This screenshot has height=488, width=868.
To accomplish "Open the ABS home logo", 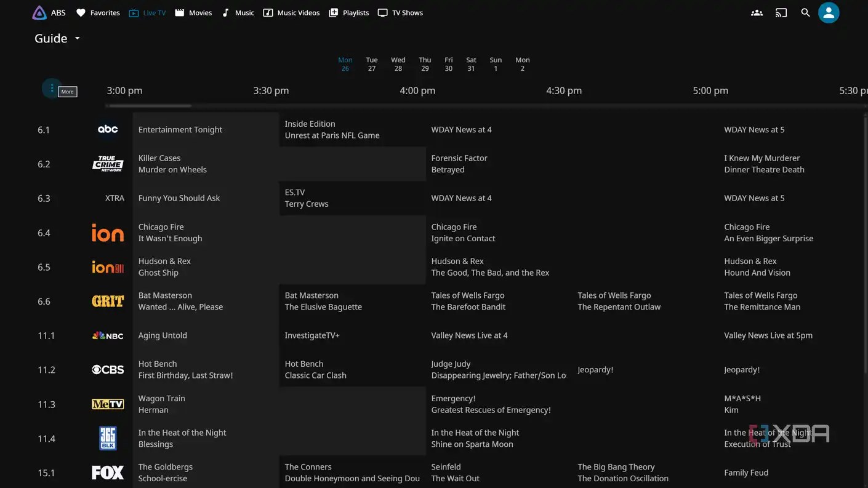I will pyautogui.click(x=49, y=12).
